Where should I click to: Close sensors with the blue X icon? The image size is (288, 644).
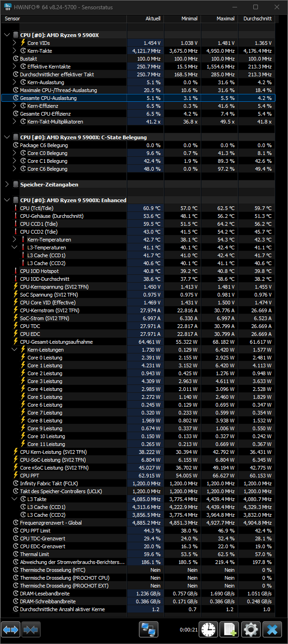pyautogui.click(x=272, y=630)
